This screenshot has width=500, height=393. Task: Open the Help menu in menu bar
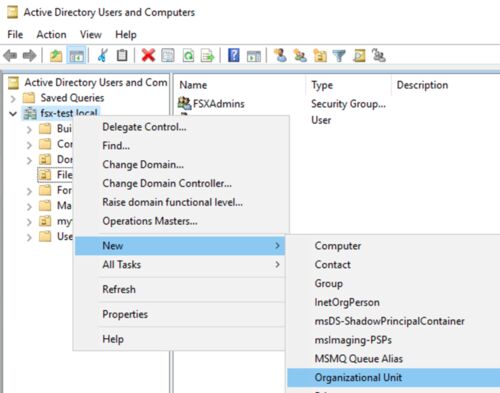(126, 34)
